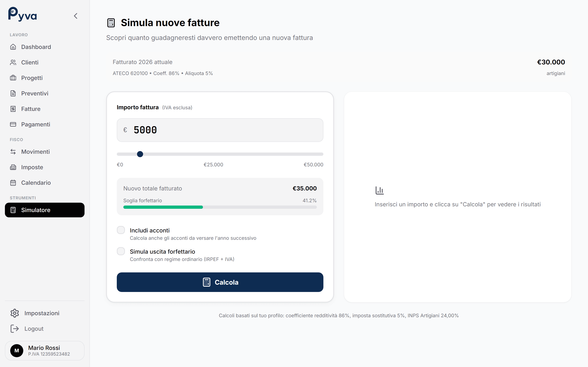Click the invoice amount slider handle
Viewport: 588px width, 367px height.
click(140, 154)
